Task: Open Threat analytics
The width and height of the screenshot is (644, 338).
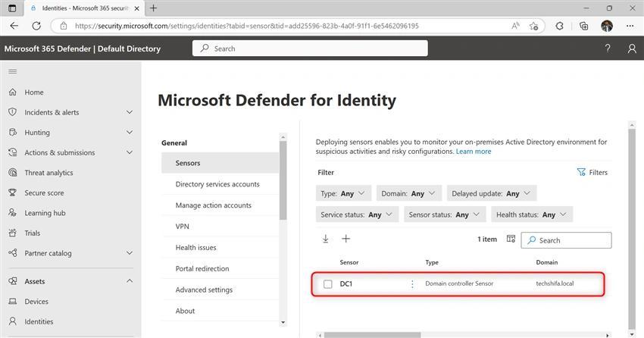Action: point(48,173)
